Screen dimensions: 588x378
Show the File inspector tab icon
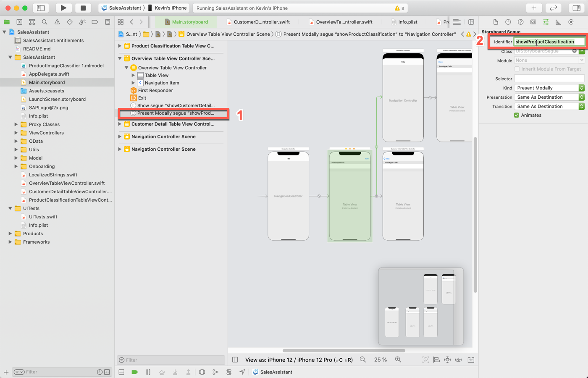[x=496, y=22]
